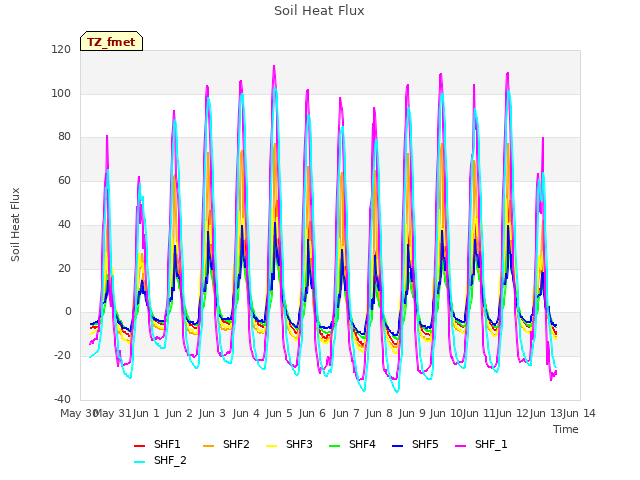The width and height of the screenshot is (640, 480).
Task: Click the -40 y-axis tick label
Action: click(62, 399)
